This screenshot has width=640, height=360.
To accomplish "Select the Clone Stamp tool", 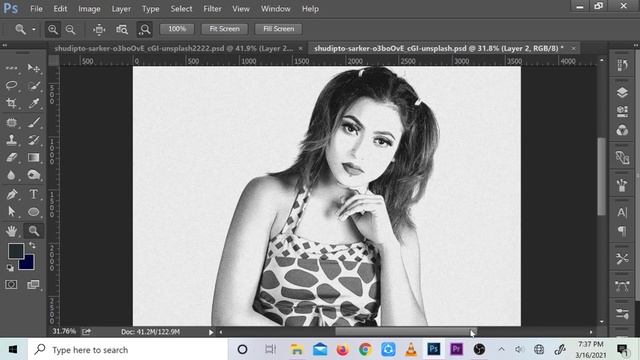I will [11, 140].
